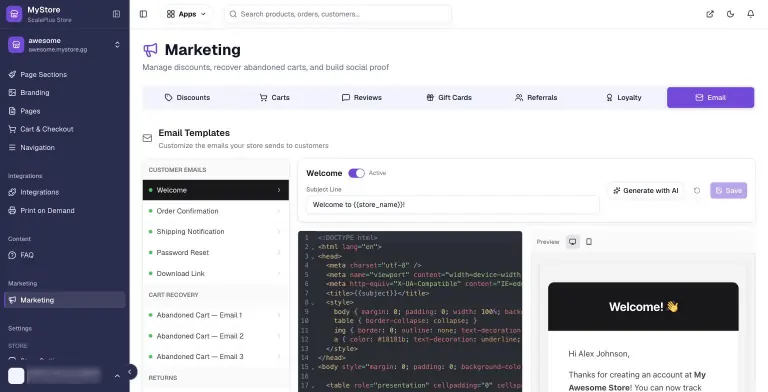This screenshot has width=768, height=392.
Task: Select Abandoned Cart — Email 3 template
Action: (x=216, y=357)
